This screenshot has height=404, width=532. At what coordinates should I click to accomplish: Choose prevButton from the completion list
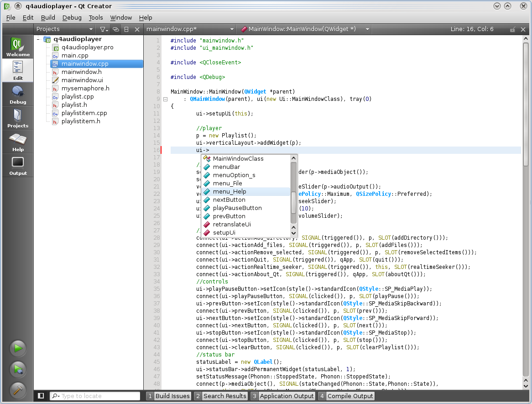click(246, 216)
